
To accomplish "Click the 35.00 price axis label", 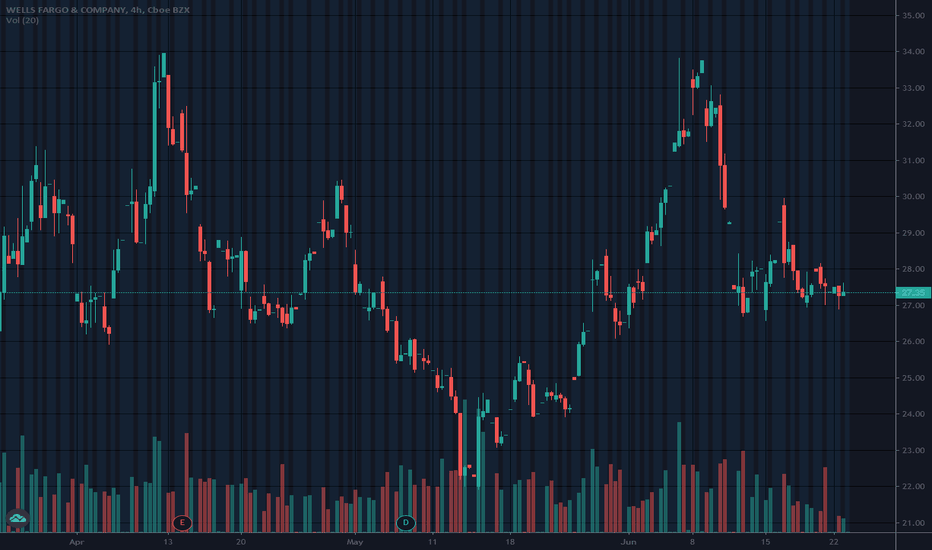I will (913, 15).
